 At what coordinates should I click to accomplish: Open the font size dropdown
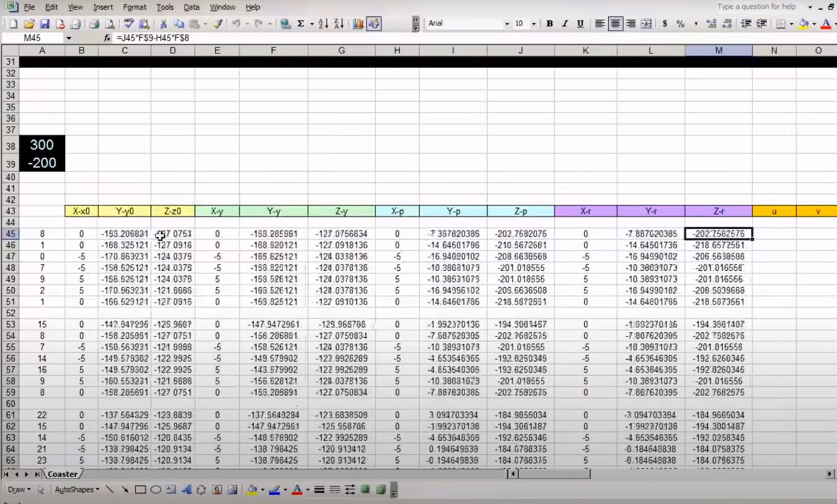[x=533, y=24]
